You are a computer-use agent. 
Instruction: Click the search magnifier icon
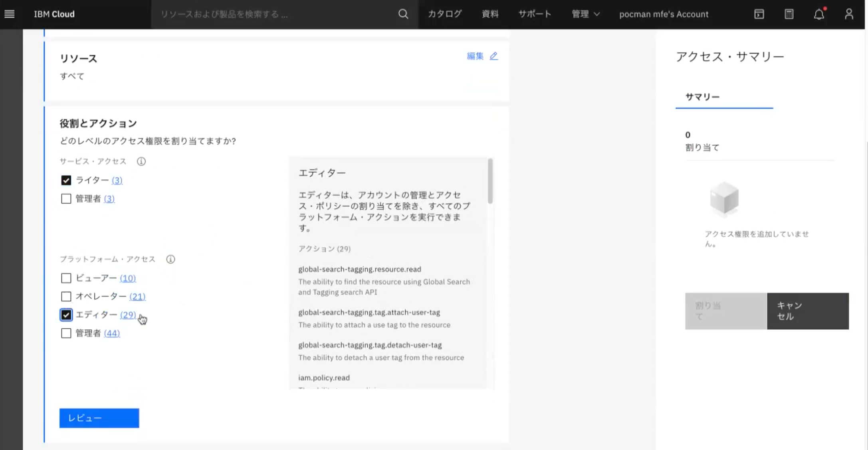click(x=403, y=14)
